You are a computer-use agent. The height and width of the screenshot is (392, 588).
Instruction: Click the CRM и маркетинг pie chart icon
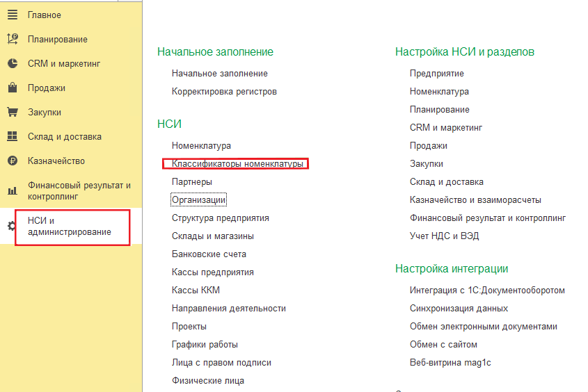(x=12, y=64)
